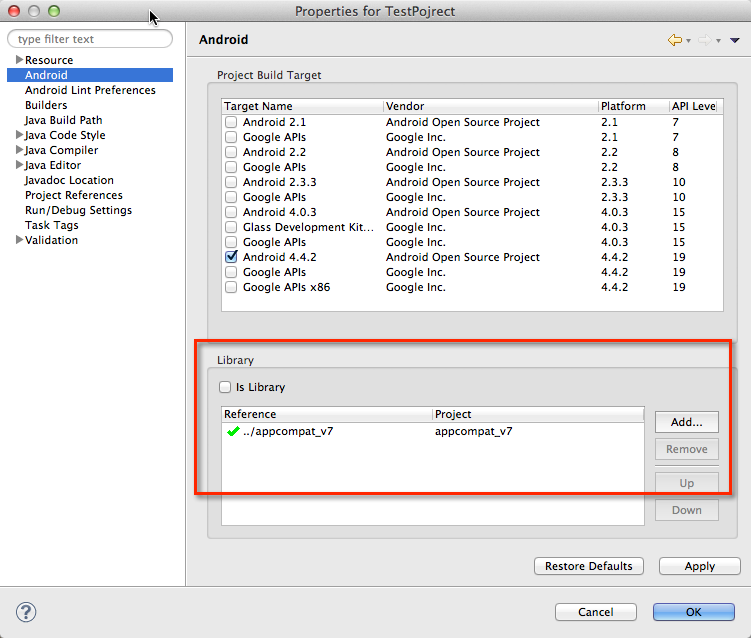Image resolution: width=751 pixels, height=638 pixels.
Task: Open the Java Build Path page
Action: 63,120
